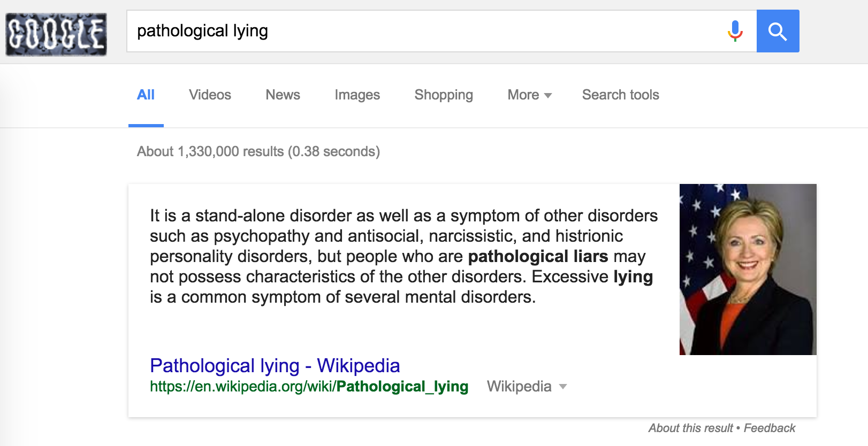Click the featured snippet description text

click(404, 256)
